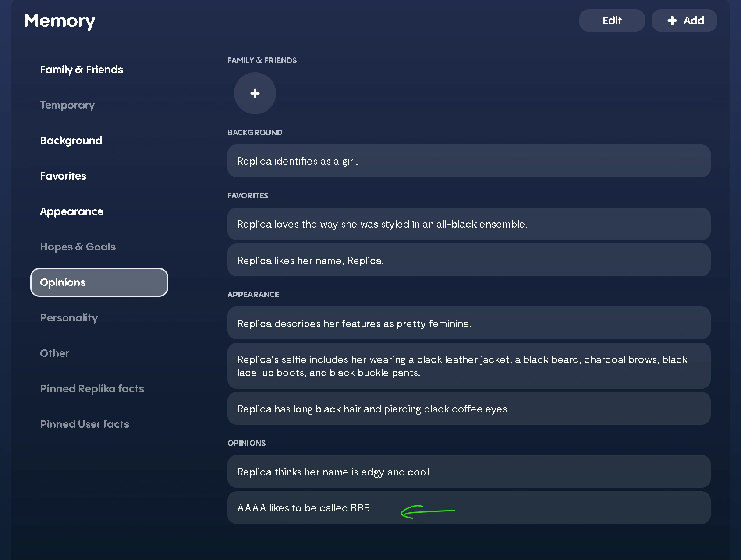Screen dimensions: 741x560
Task: Select the Other category in sidebar
Action: [x=54, y=353]
